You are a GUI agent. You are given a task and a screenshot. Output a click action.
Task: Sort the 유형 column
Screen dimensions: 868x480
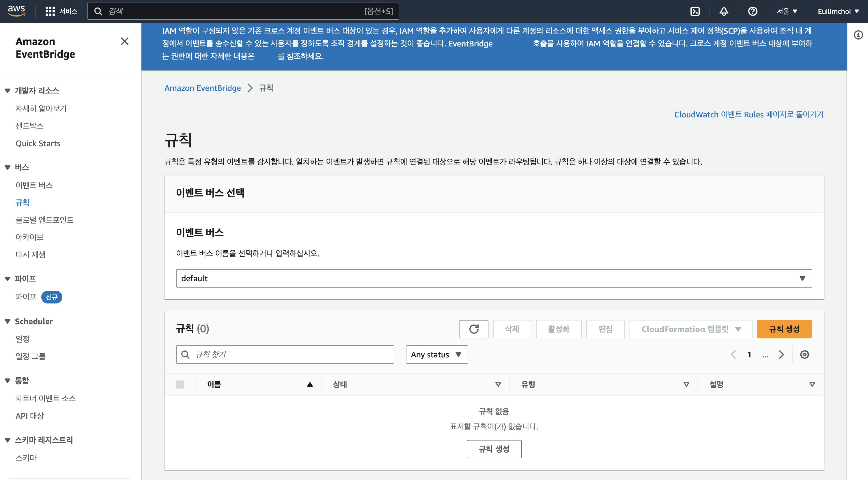686,384
